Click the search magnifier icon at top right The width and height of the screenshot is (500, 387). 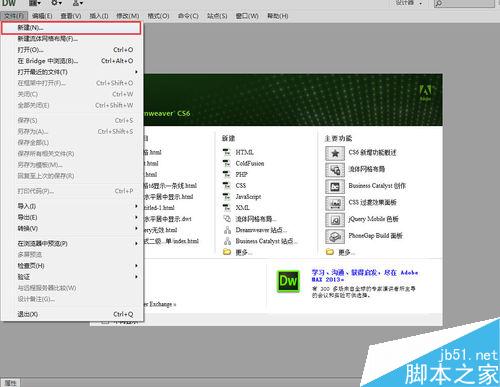[439, 3]
